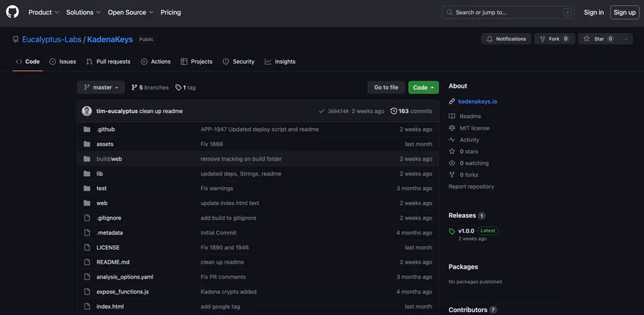Click the GitHub Octocat logo
This screenshot has width=644, height=315.
point(12,12)
